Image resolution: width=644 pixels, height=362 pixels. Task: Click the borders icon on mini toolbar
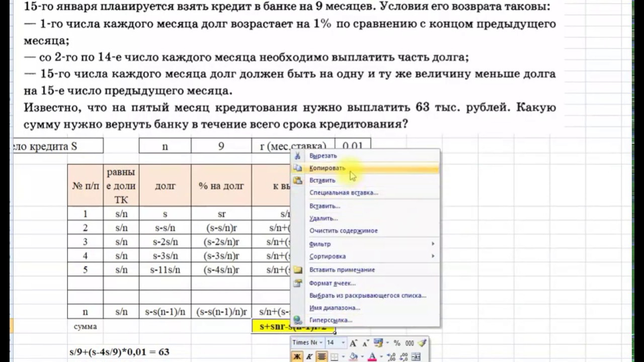[x=334, y=356]
